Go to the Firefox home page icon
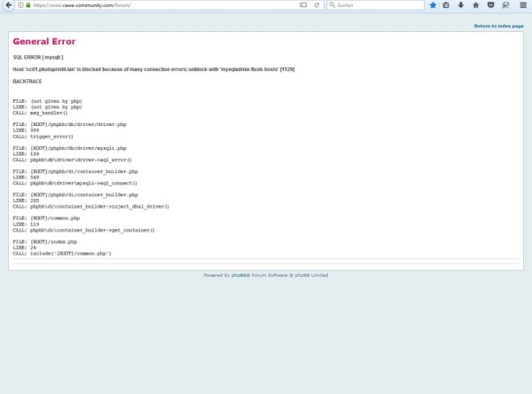The height and width of the screenshot is (394, 532). [475, 5]
